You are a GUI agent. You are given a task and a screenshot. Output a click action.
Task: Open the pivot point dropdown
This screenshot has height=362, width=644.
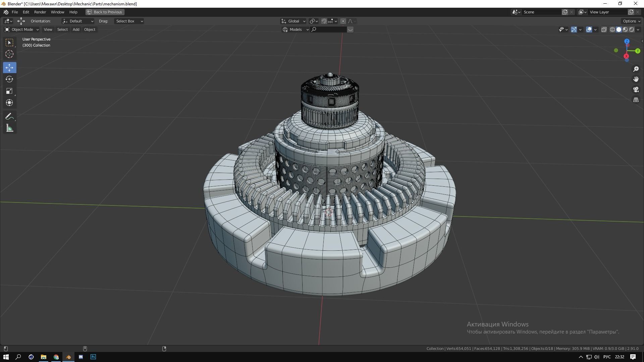[x=314, y=21]
